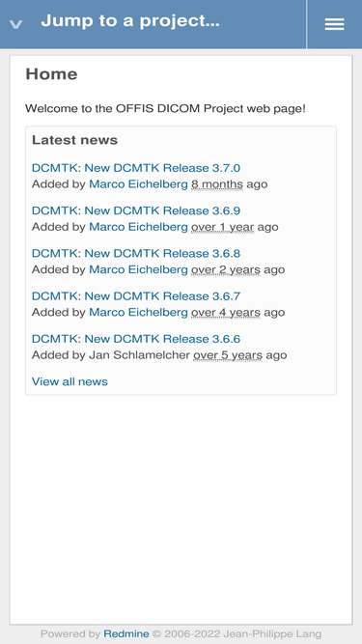362x644 pixels.
Task: Click the '8 months' timestamp
Action: (217, 184)
